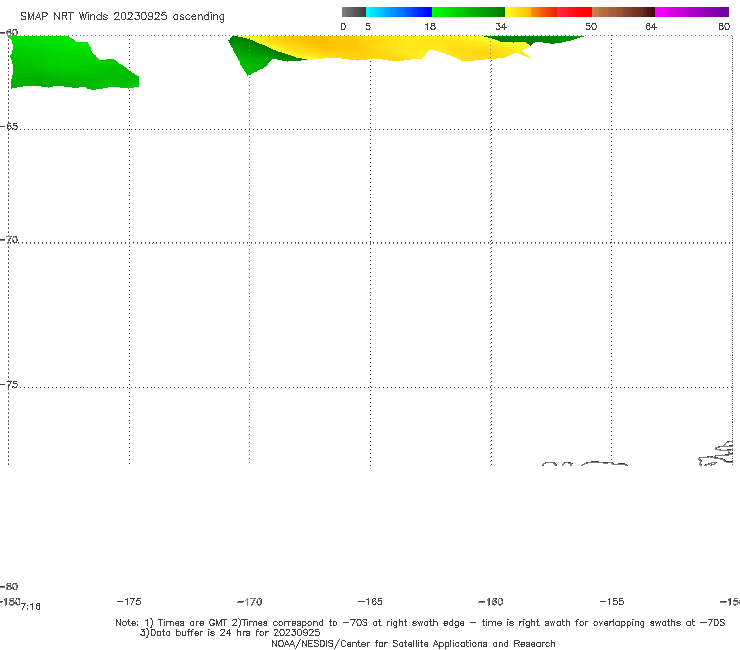Click the colorbar label '5'
This screenshot has height=650, width=740.
pyautogui.click(x=368, y=27)
